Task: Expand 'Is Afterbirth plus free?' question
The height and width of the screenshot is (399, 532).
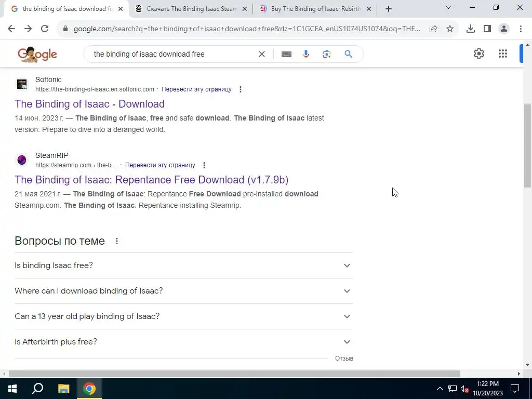Action: (x=184, y=342)
